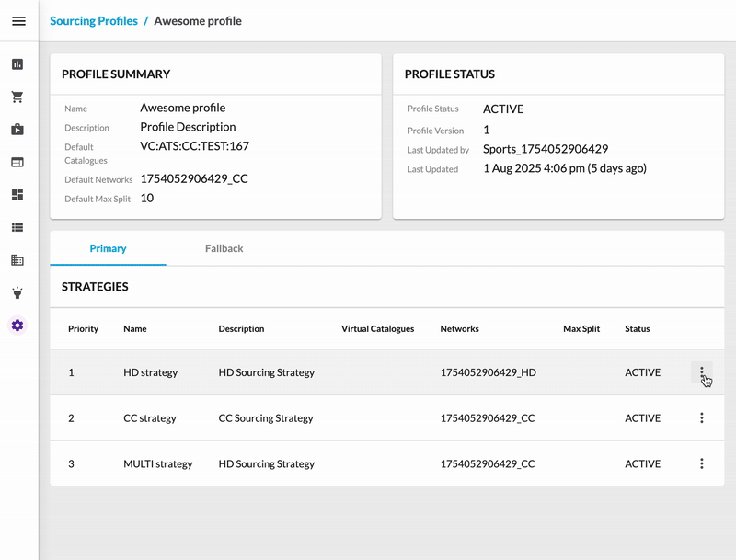Open settings gear in sidebar
Screen dimensions: 736x560
(17, 326)
